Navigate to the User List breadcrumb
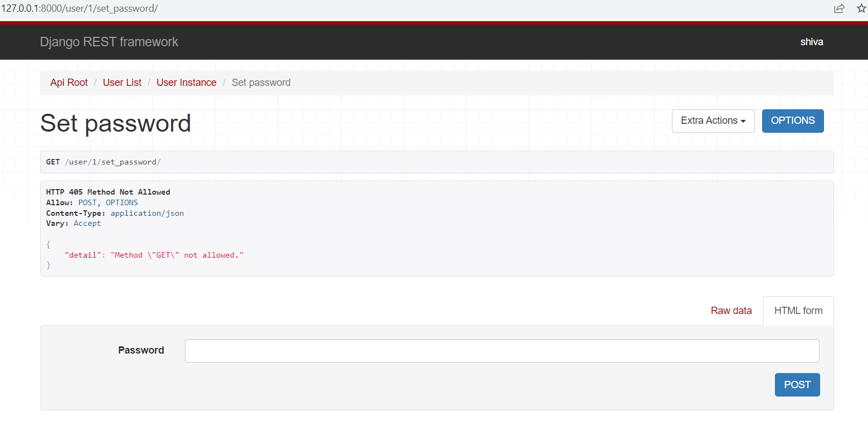This screenshot has height=435, width=868. pyautogui.click(x=121, y=82)
